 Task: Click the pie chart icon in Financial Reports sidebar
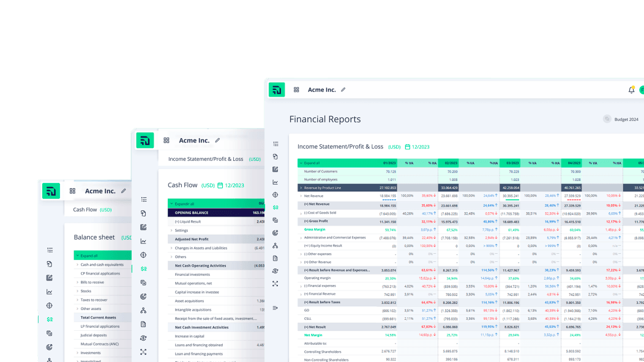click(275, 232)
